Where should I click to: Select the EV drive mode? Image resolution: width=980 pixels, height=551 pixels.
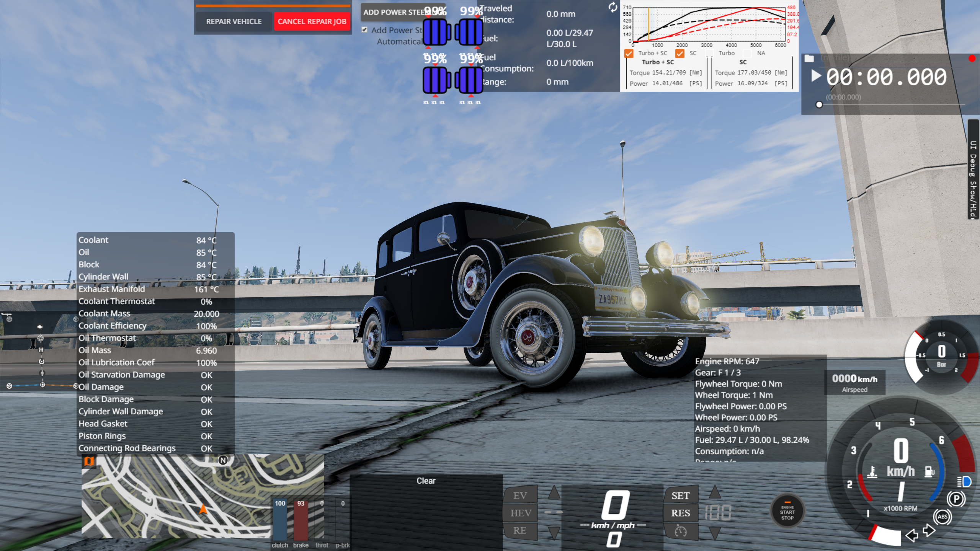pos(520,496)
